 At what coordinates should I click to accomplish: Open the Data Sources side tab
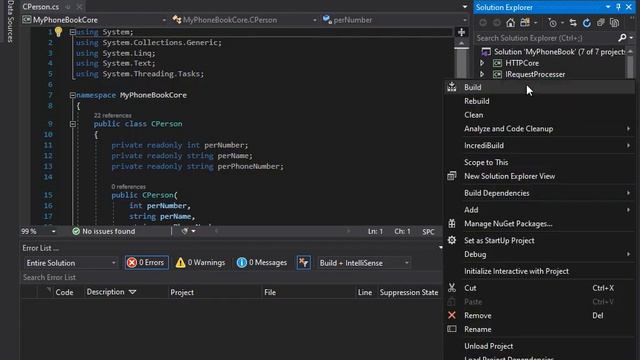(x=10, y=21)
